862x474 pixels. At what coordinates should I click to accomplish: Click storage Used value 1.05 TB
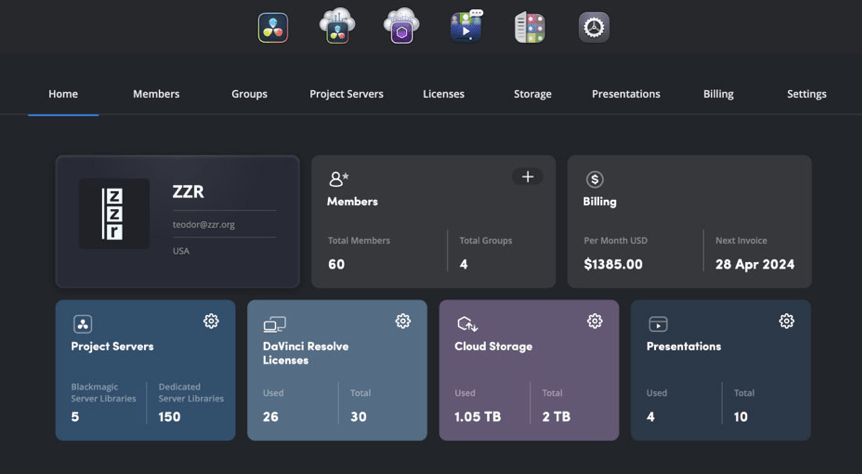click(x=478, y=417)
